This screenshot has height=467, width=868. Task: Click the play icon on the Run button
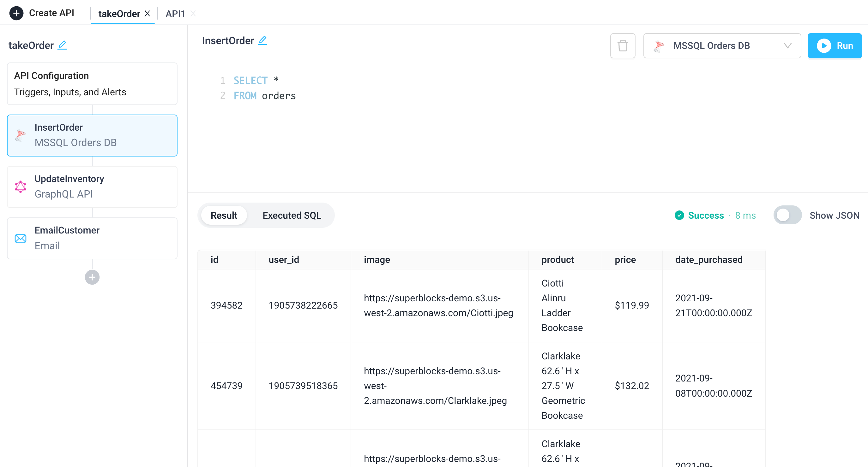point(824,45)
